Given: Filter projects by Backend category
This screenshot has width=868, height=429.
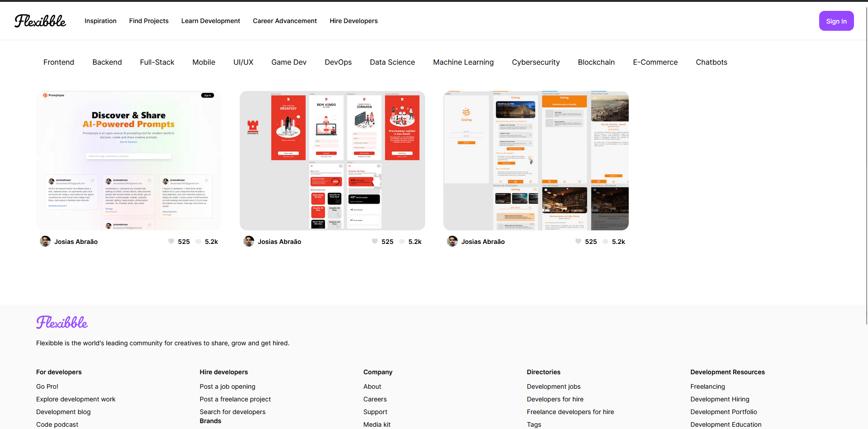Looking at the screenshot, I should tap(107, 62).
